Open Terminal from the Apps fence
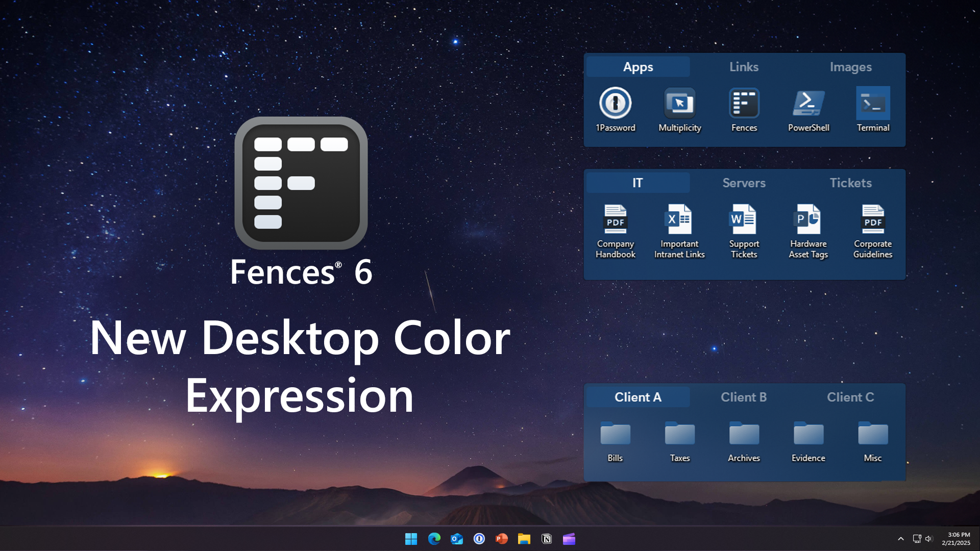Viewport: 980px width, 551px height. pos(873,109)
